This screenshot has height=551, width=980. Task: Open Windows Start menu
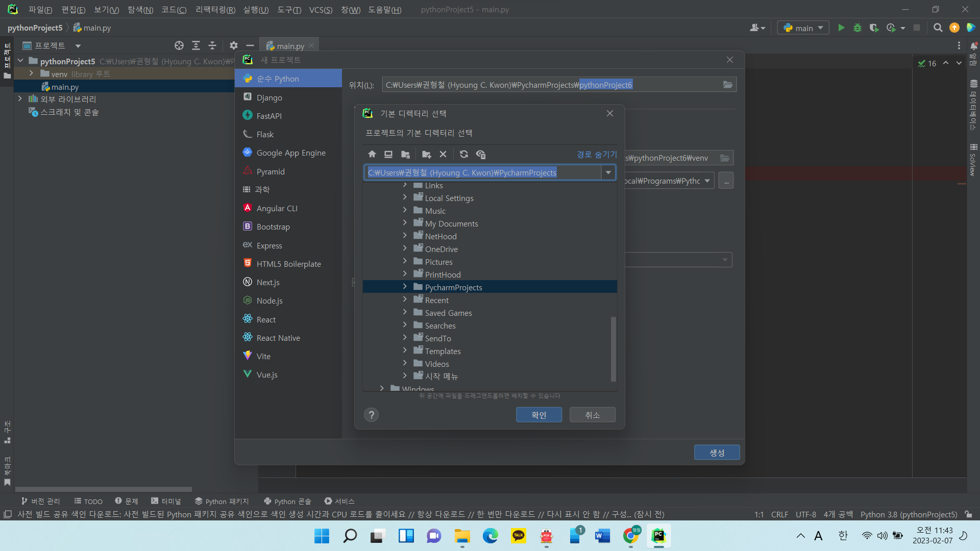tap(322, 536)
